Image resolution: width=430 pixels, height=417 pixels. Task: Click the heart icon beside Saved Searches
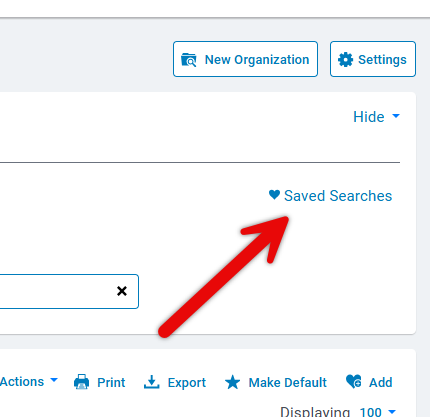(274, 195)
